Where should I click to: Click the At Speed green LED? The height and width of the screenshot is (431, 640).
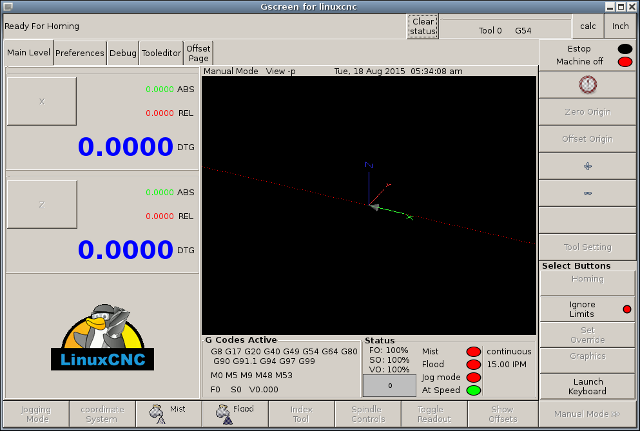(473, 390)
